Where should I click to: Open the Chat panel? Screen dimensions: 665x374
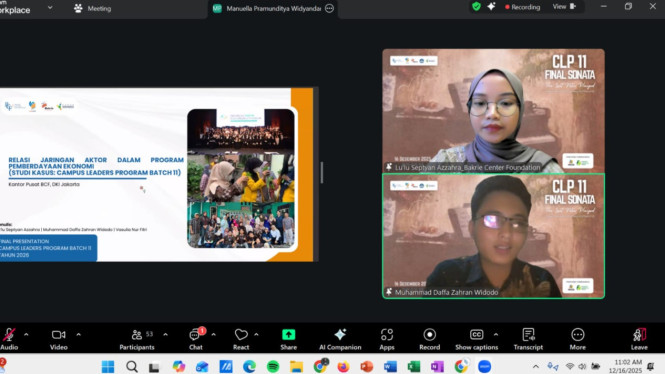click(x=196, y=339)
